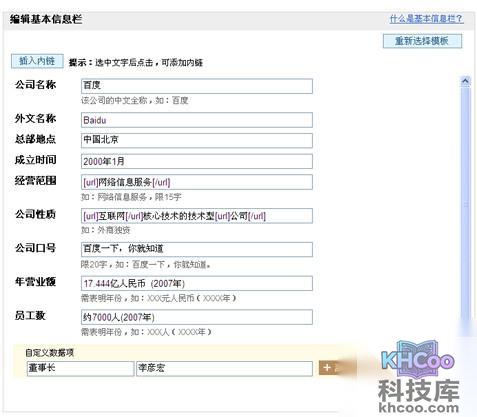This screenshot has width=477, height=417.
Task: Click the 公司口号 label
Action: [35, 248]
